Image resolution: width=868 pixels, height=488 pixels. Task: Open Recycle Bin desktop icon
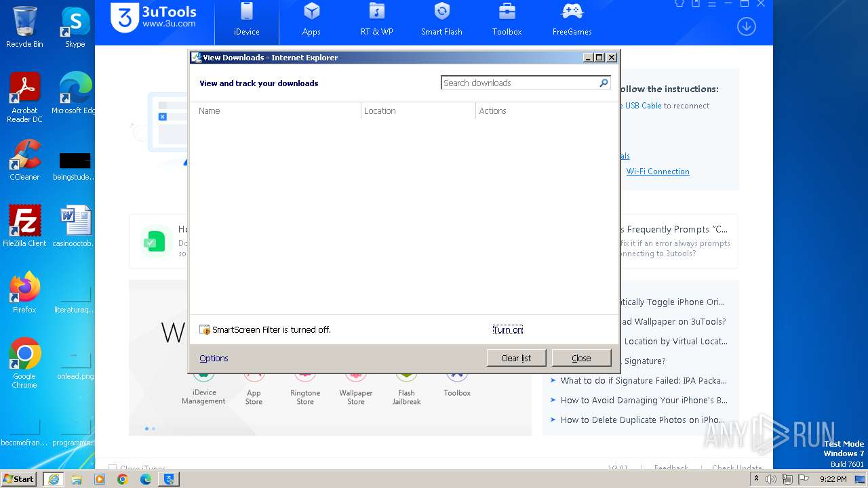[x=24, y=27]
